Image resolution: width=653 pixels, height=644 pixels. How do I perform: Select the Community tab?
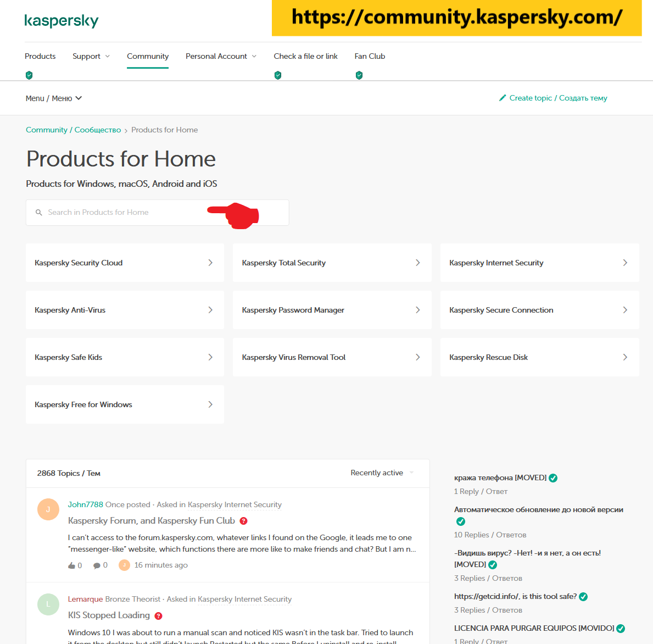tap(148, 56)
